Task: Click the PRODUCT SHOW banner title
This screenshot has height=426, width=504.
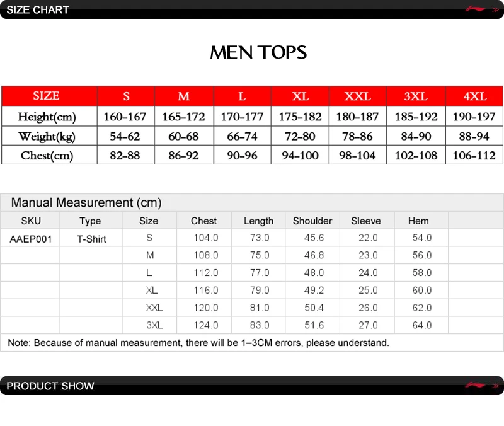Action: 50,386
